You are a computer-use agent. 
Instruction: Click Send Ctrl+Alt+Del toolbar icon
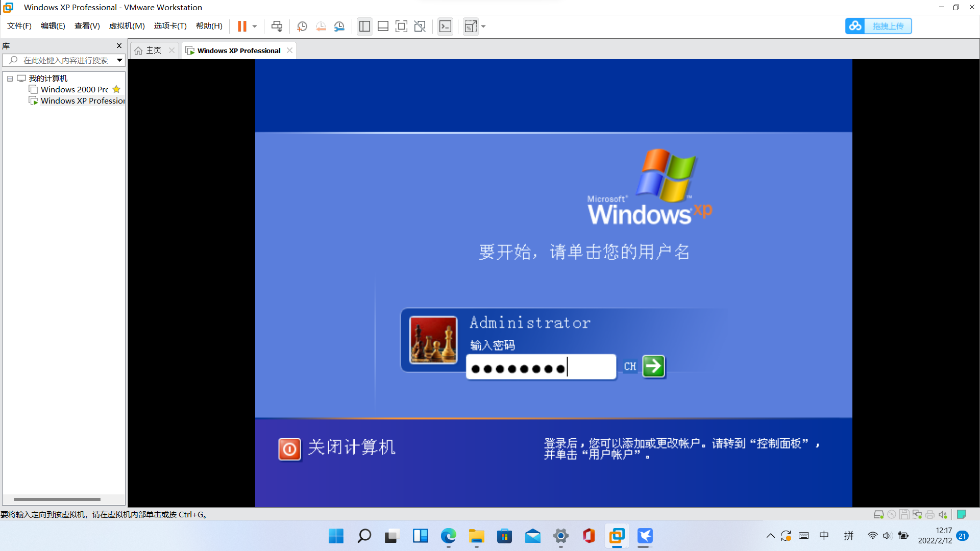277,27
